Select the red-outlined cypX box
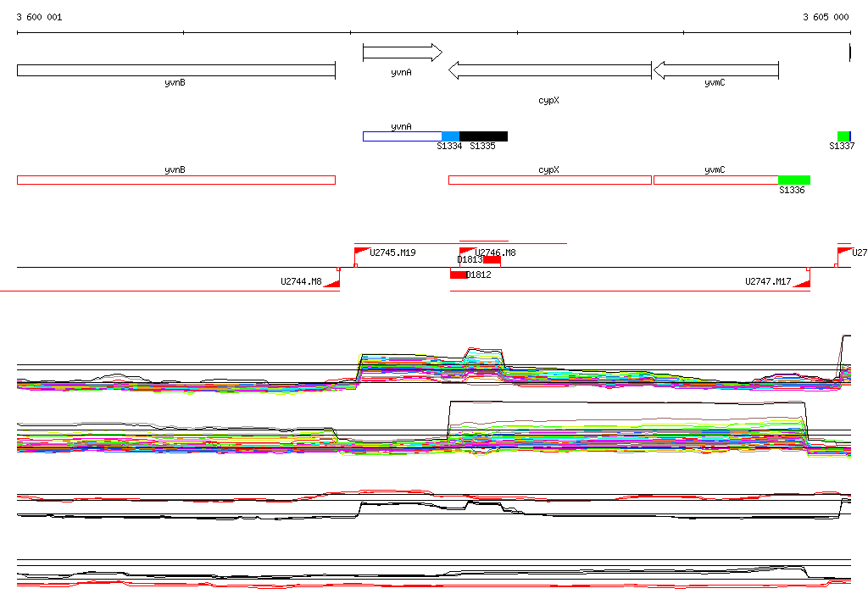Viewport: 868px width, 605px height. pos(549,180)
